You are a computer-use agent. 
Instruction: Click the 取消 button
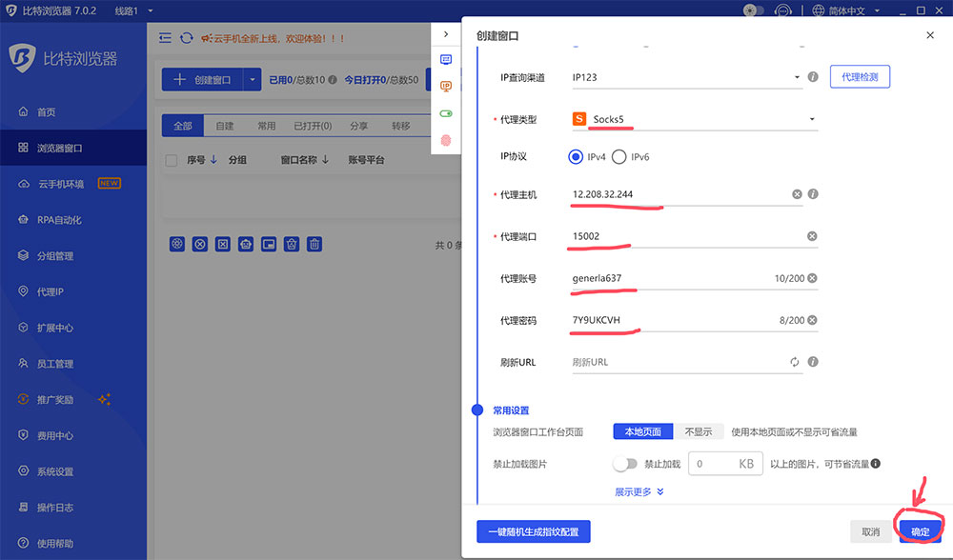coord(870,531)
